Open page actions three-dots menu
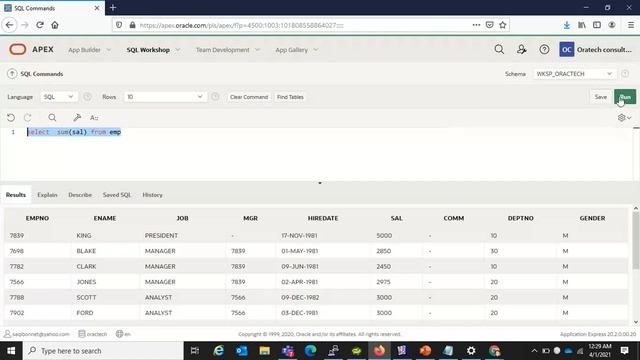The image size is (640, 360). click(476, 25)
